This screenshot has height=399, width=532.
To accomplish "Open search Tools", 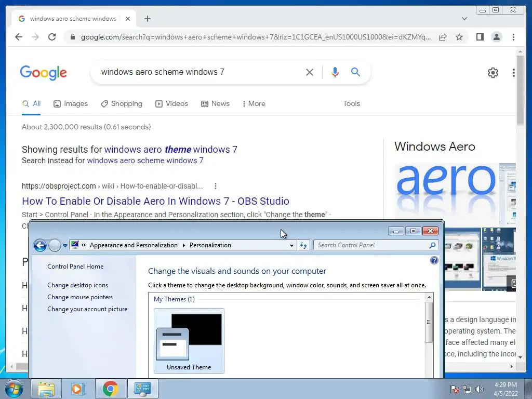I will pyautogui.click(x=351, y=104).
